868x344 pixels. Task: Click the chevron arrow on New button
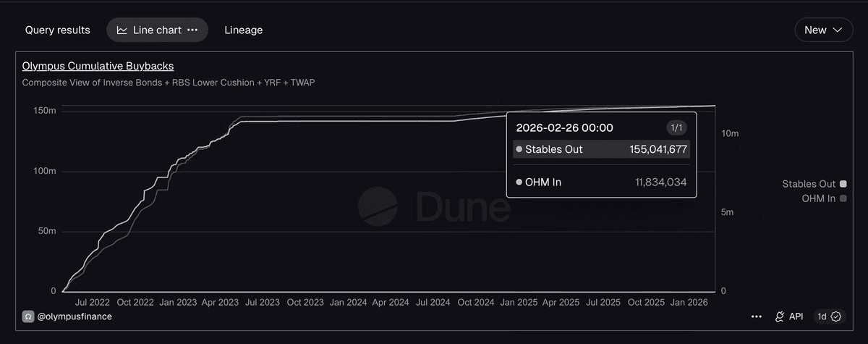pos(838,30)
